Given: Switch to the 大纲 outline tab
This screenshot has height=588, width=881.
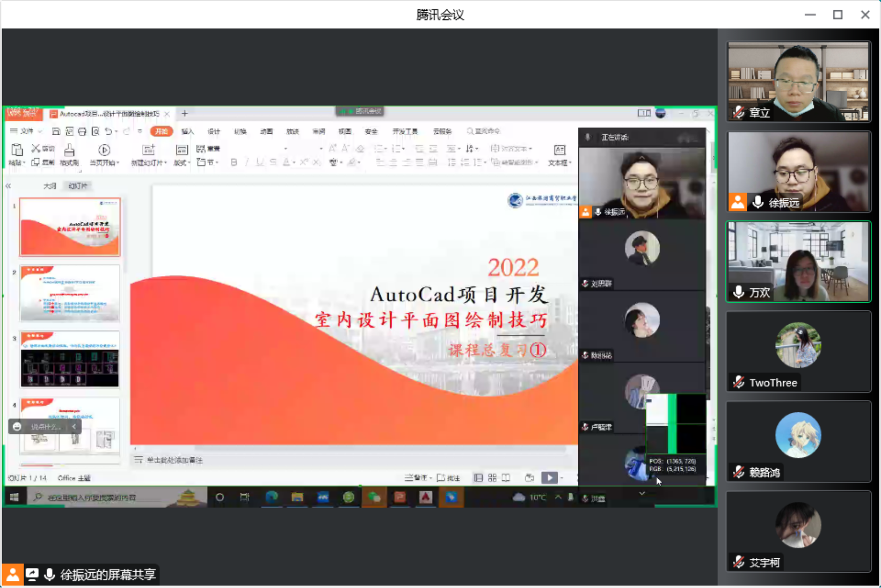Looking at the screenshot, I should (x=50, y=186).
